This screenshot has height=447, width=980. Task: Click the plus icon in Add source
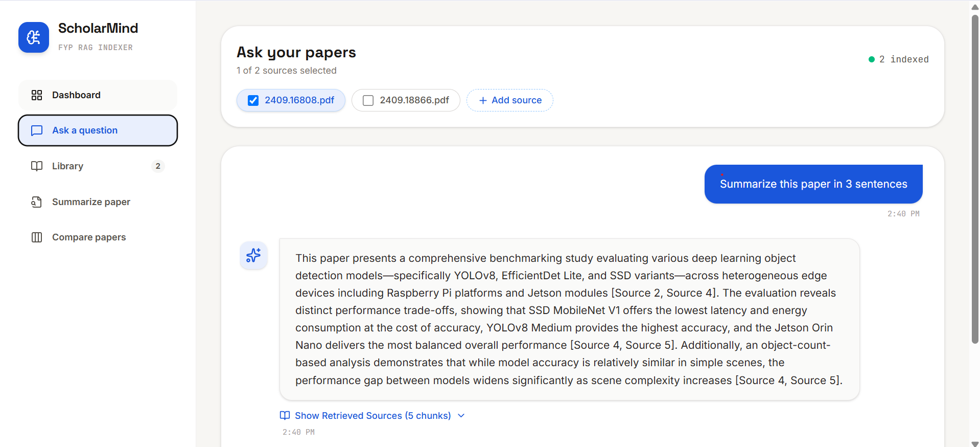coord(483,101)
